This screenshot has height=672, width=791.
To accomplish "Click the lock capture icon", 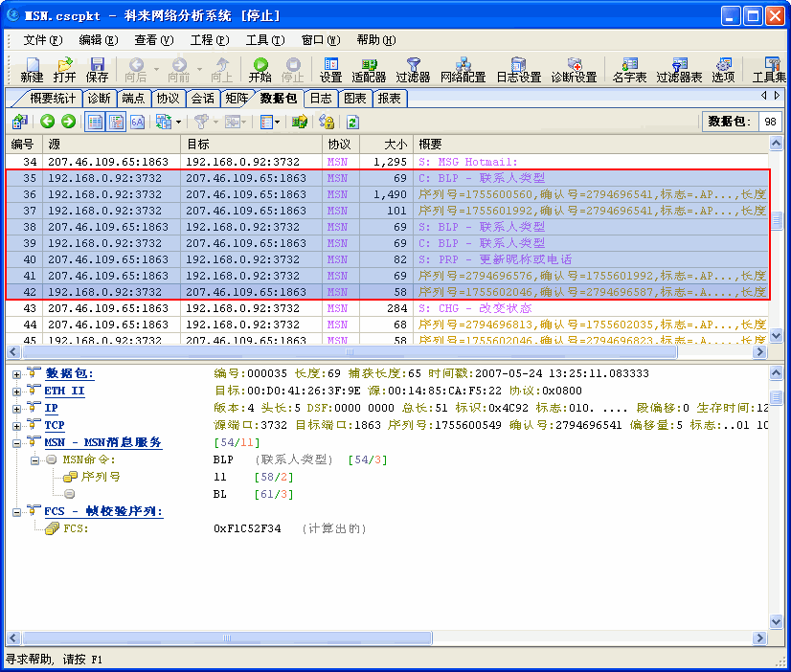I will pyautogui.click(x=325, y=122).
